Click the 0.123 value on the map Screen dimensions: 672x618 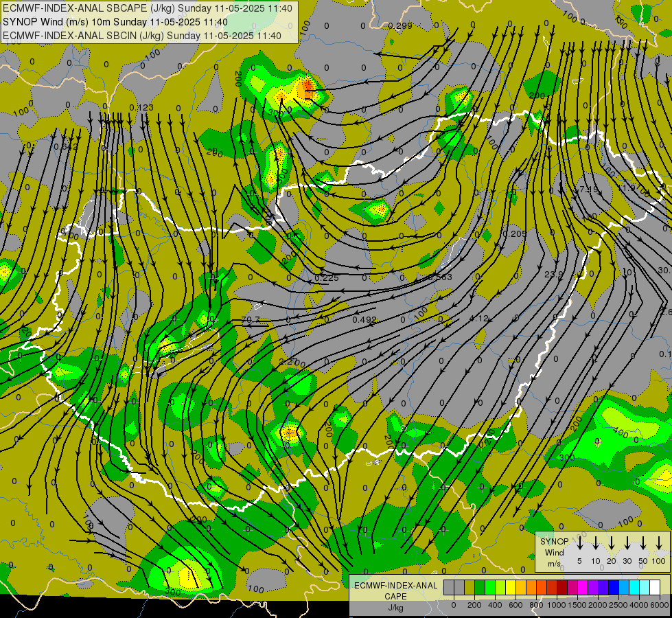[x=141, y=108]
